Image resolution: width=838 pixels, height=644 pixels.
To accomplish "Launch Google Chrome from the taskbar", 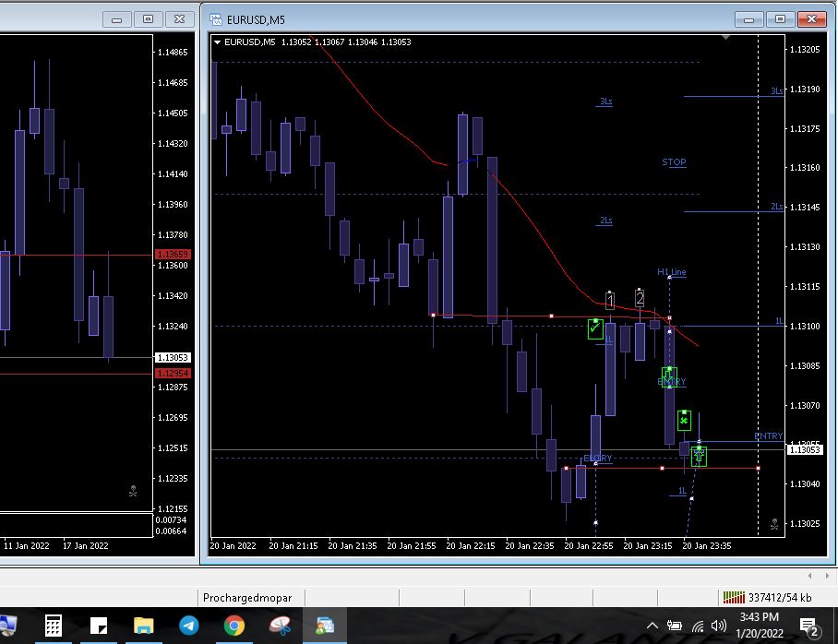I will [234, 626].
